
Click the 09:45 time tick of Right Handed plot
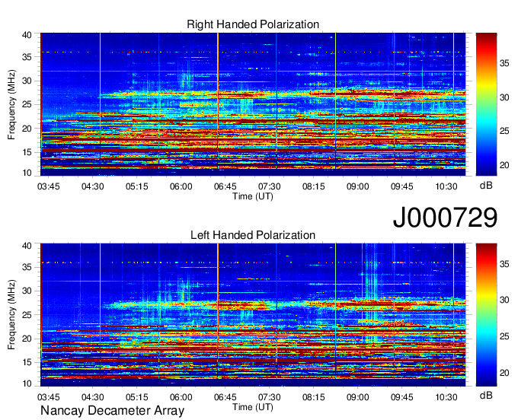click(402, 186)
